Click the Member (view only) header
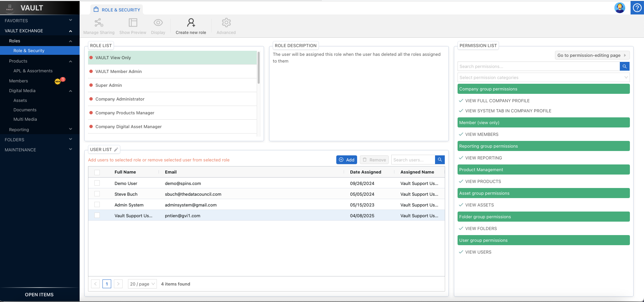This screenshot has height=302, width=644. (544, 122)
